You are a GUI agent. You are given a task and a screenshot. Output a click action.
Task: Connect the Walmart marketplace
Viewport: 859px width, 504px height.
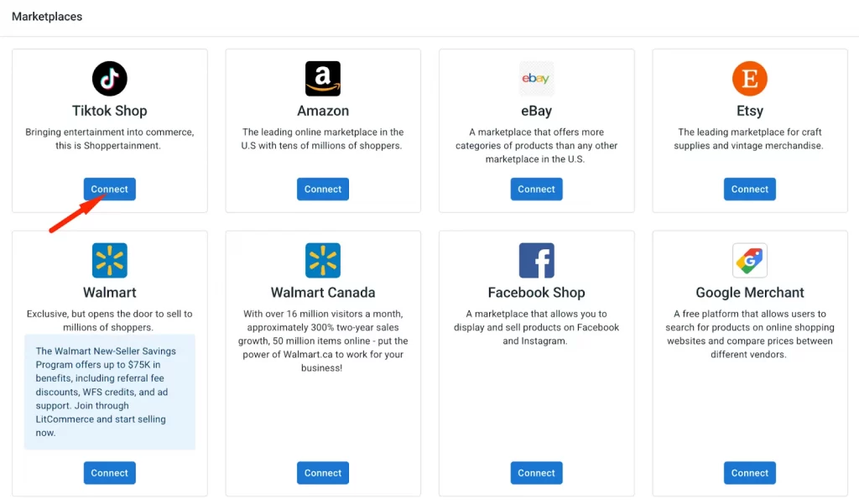coord(109,472)
